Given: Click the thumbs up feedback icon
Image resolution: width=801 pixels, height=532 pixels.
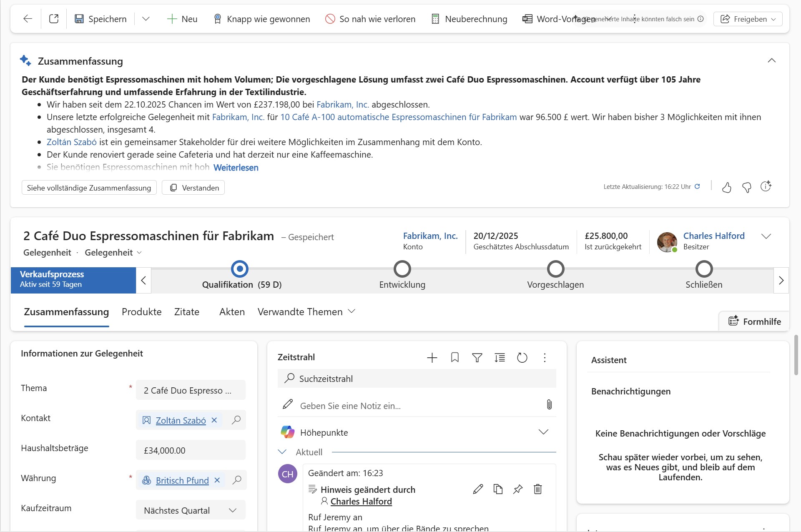Looking at the screenshot, I should (x=727, y=188).
